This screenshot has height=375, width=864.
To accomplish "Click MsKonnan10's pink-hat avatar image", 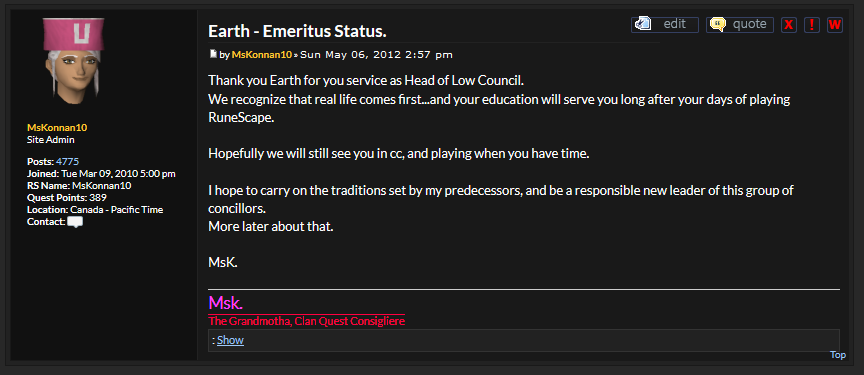I will [x=73, y=61].
